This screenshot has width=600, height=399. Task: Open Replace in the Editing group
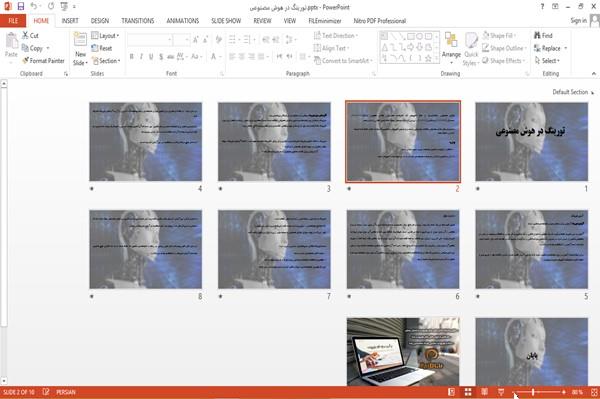[x=547, y=48]
